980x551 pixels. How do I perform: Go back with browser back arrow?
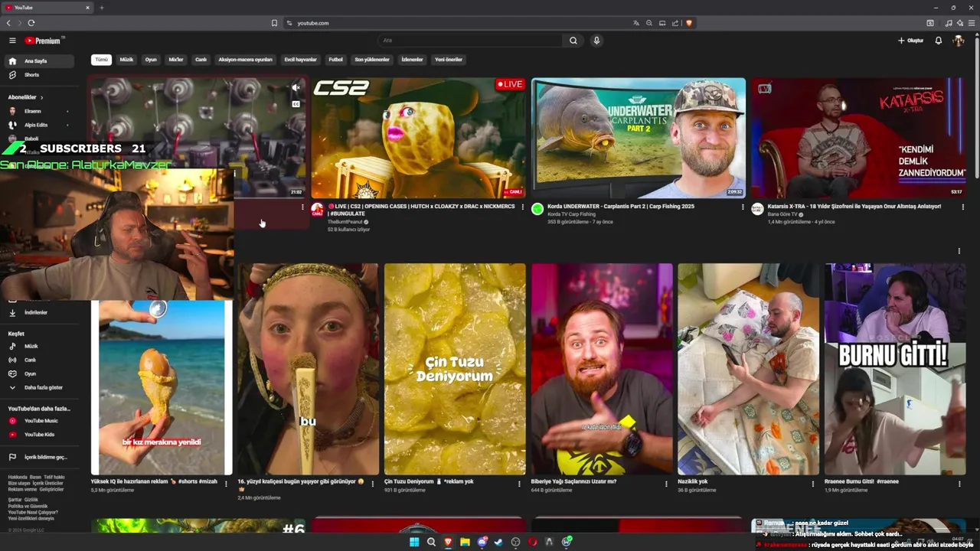pyautogui.click(x=8, y=23)
